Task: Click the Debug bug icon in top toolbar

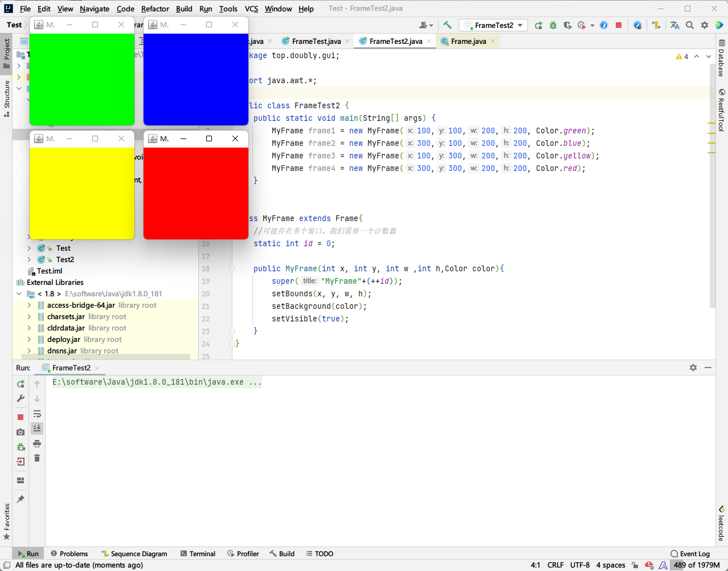Action: [x=553, y=25]
